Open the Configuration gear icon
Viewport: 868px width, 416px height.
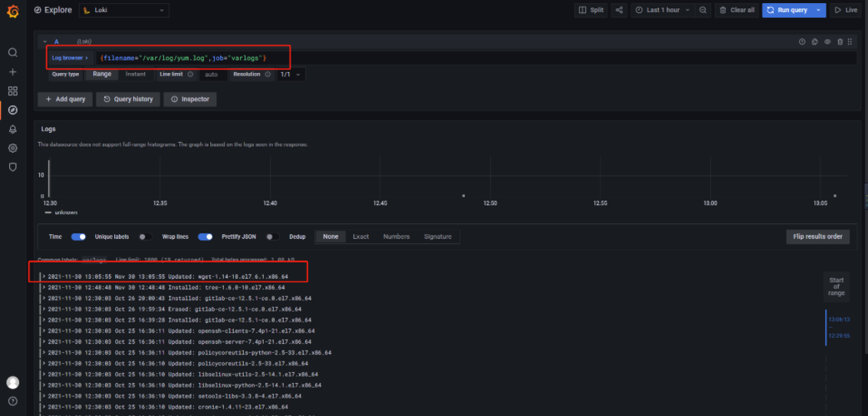(x=13, y=148)
